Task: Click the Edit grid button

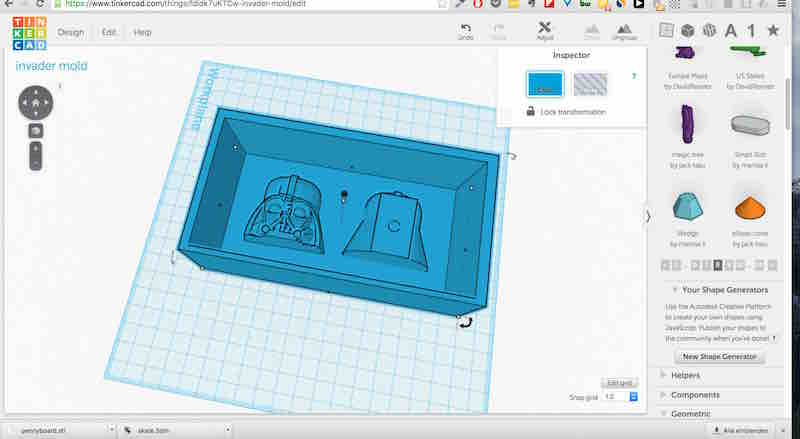Action: [619, 383]
